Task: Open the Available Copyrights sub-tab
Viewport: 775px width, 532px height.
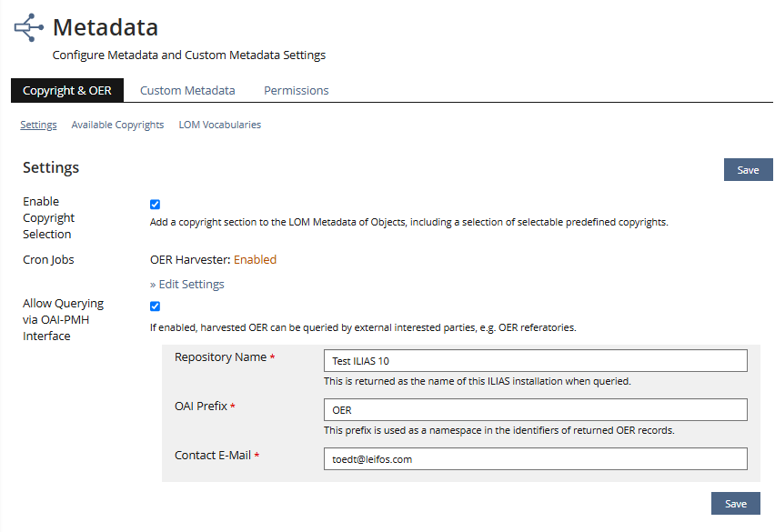Action: click(x=117, y=125)
